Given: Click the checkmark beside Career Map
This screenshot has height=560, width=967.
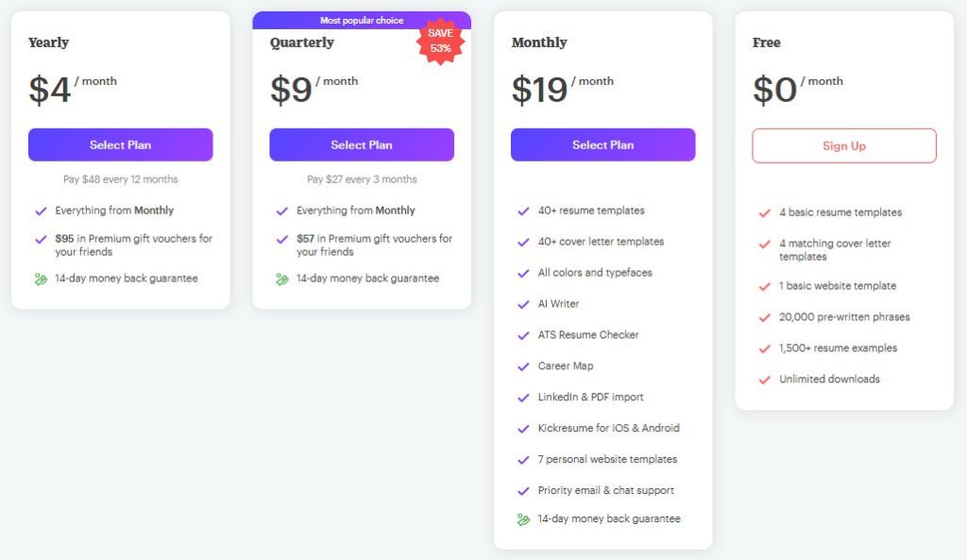Looking at the screenshot, I should (523, 366).
